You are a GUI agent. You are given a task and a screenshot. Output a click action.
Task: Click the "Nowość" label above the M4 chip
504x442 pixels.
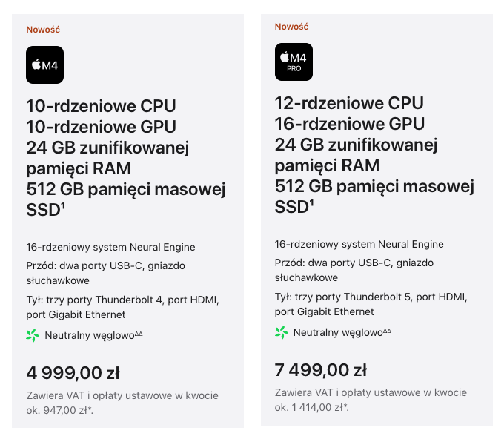43,30
